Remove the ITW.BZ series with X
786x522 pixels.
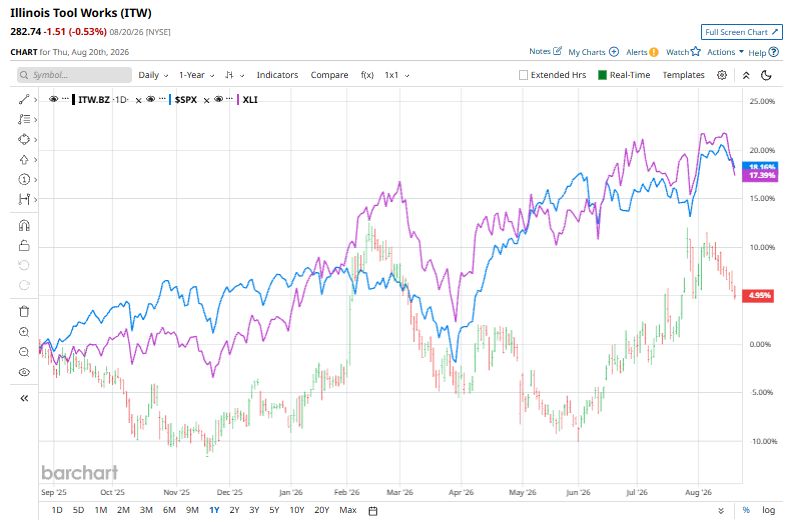(x=138, y=100)
